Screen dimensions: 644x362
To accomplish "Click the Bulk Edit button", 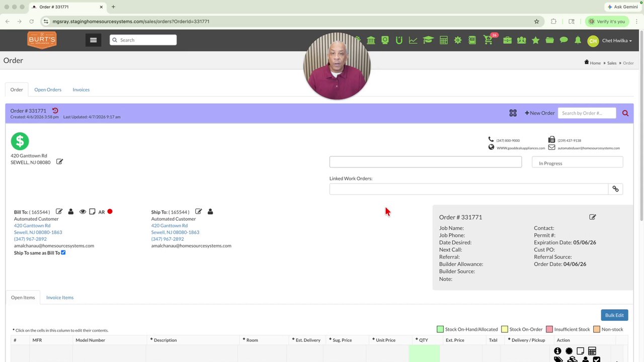I will click(x=614, y=315).
